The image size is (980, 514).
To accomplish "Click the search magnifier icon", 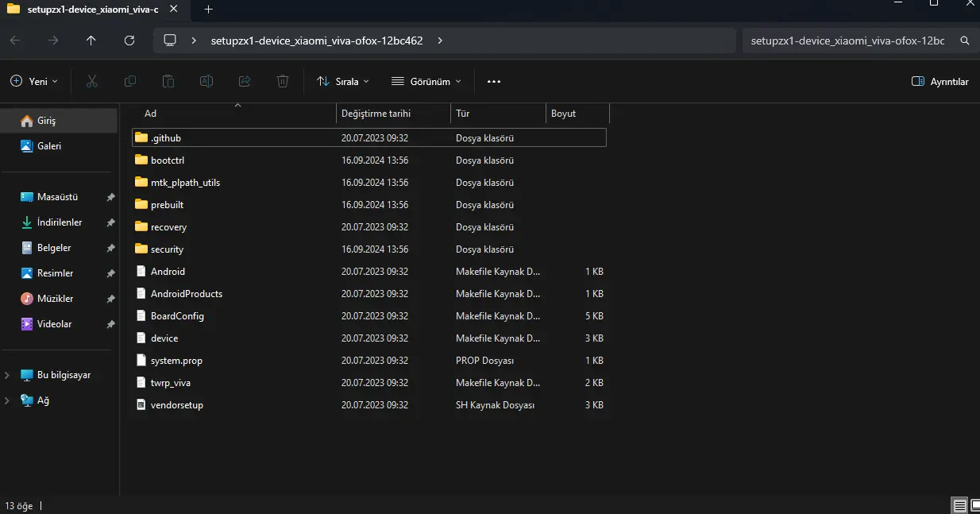I will pos(965,41).
